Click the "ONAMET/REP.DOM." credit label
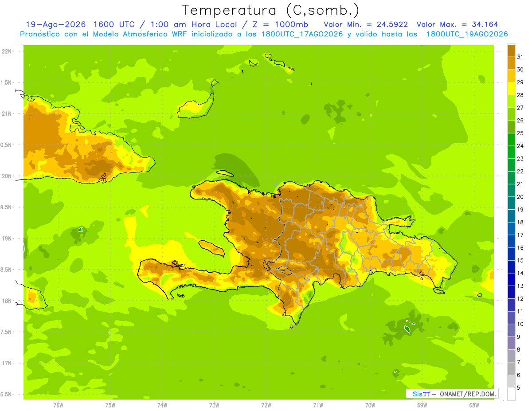532x411 pixels. tap(468, 394)
